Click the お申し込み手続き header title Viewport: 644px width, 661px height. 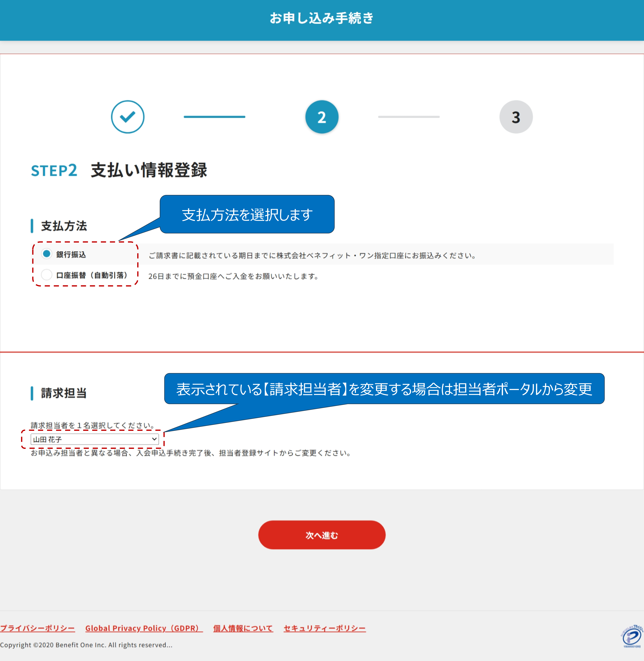[322, 18]
